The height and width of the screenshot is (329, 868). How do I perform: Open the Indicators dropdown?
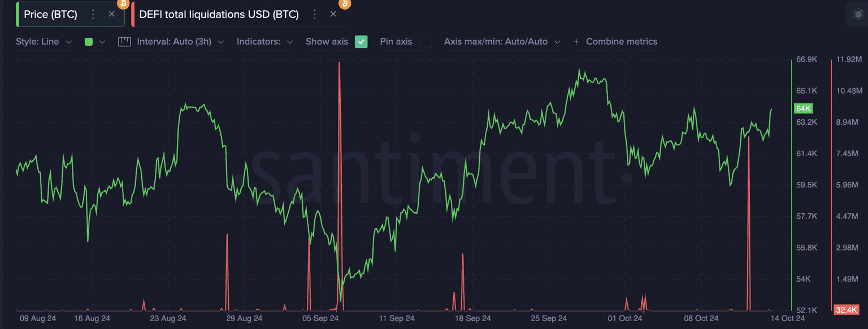(264, 42)
